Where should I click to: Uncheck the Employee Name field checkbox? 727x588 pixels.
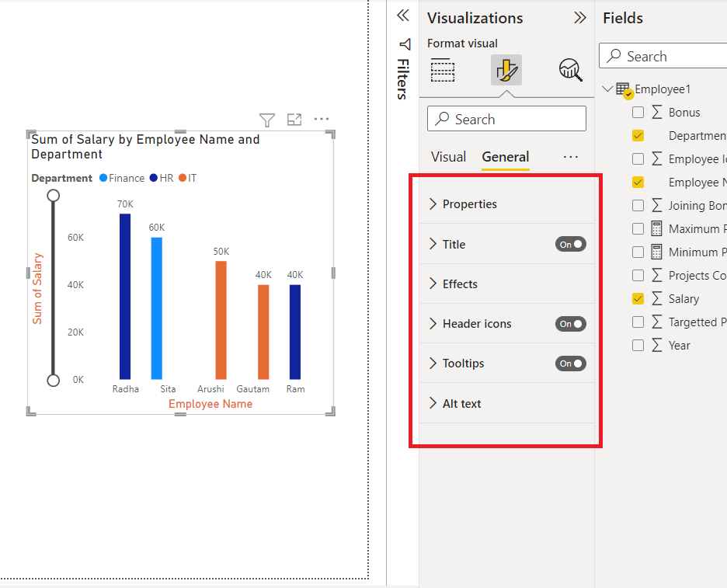[x=638, y=183]
